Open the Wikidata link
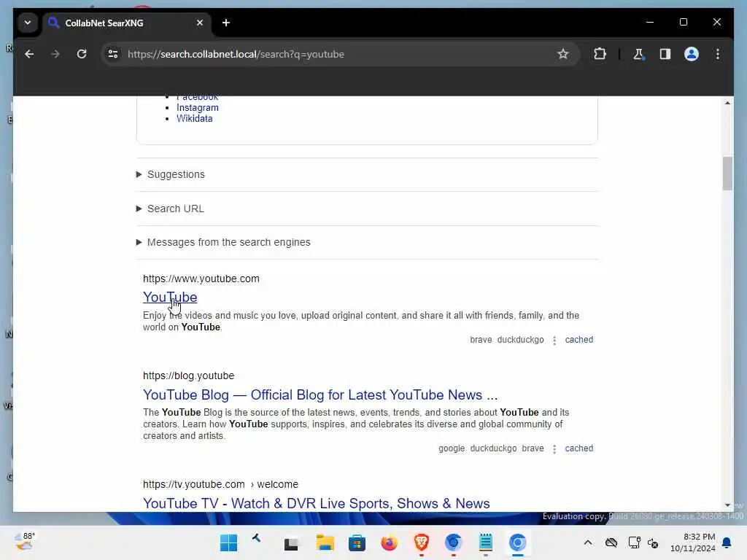Screen dimensions: 747x560 (194, 119)
